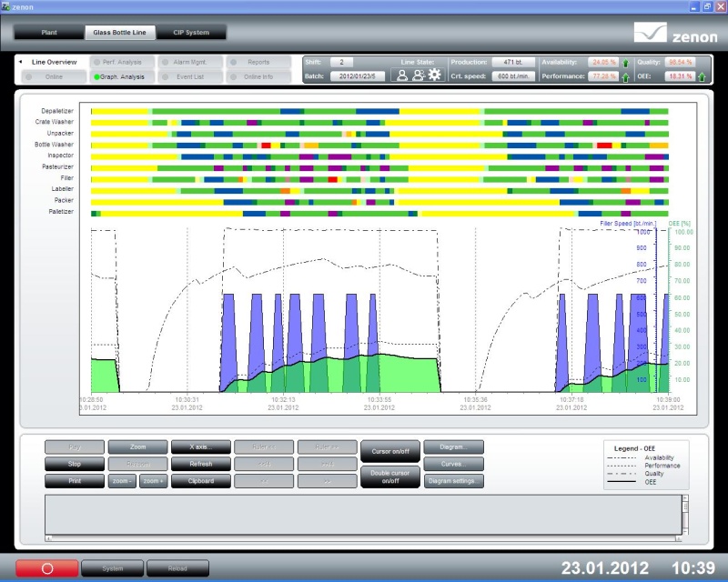Click the green arrow beside the Availability value

tap(625, 62)
